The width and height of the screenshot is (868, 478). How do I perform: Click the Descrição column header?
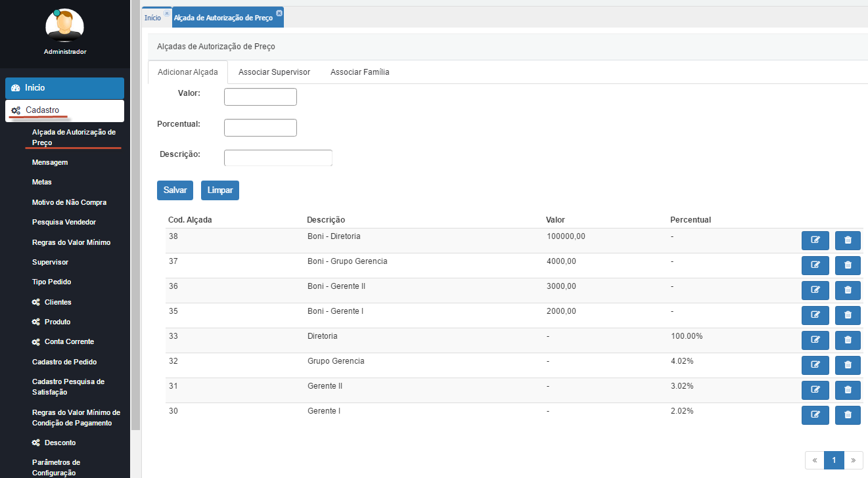[x=326, y=220]
